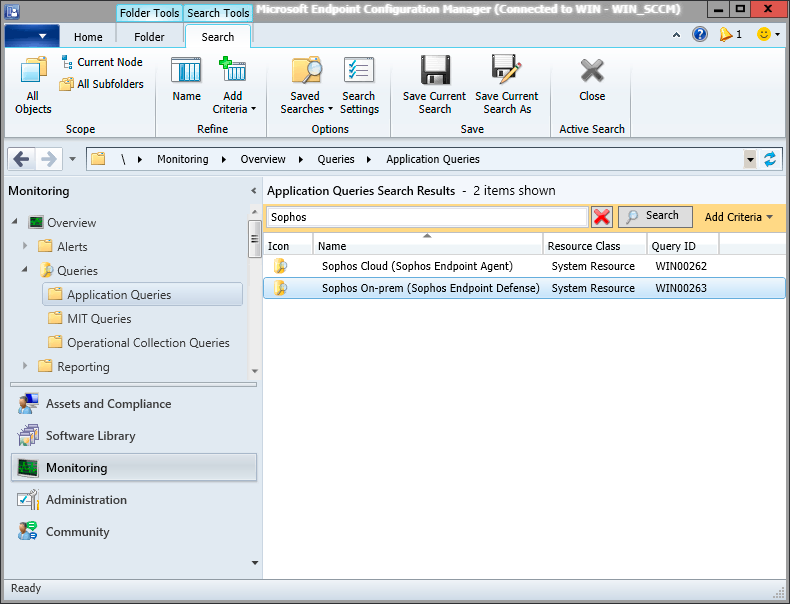
Task: Sort by the Resource Class column header
Action: click(595, 246)
